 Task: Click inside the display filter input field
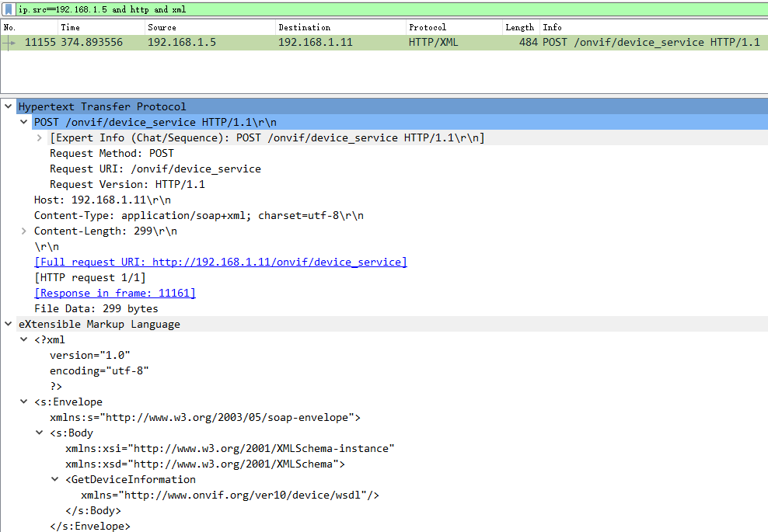233,9
